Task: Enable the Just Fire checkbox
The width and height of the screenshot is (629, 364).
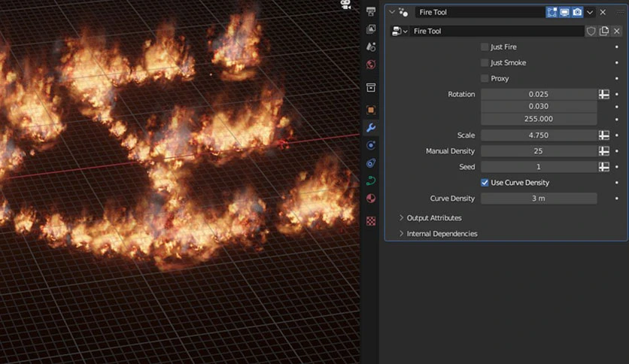Action: [x=485, y=47]
